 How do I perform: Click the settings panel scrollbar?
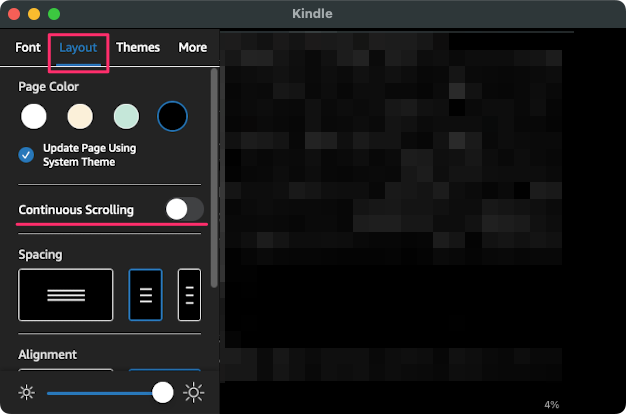pyautogui.click(x=214, y=178)
